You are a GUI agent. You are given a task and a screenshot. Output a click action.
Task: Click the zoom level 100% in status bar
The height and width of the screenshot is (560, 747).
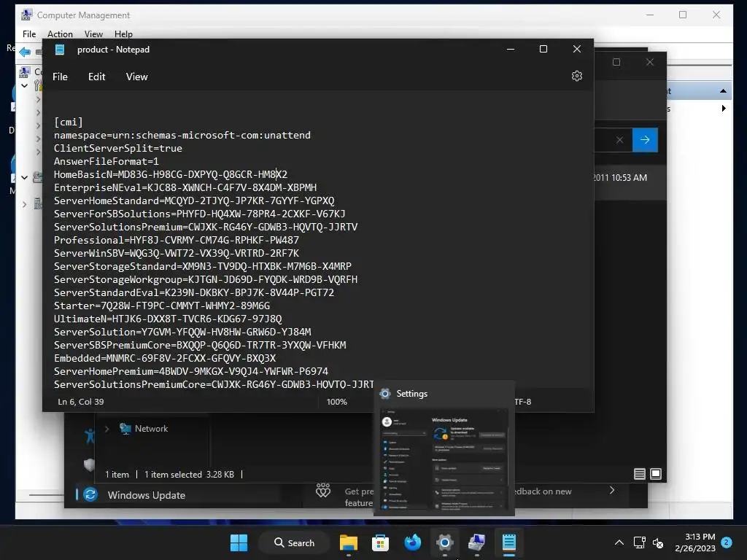click(336, 402)
